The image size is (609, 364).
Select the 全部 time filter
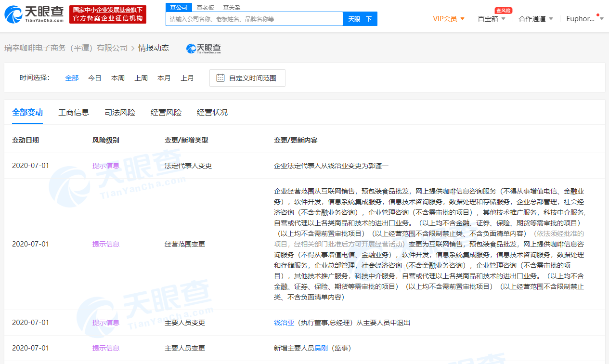coord(72,78)
